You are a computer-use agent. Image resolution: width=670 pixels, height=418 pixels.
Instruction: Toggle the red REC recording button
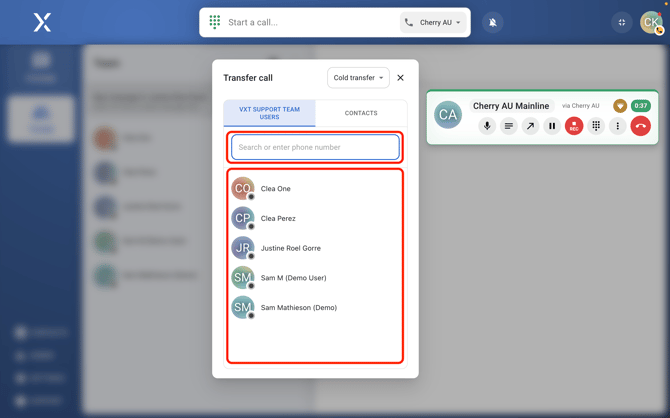click(574, 126)
